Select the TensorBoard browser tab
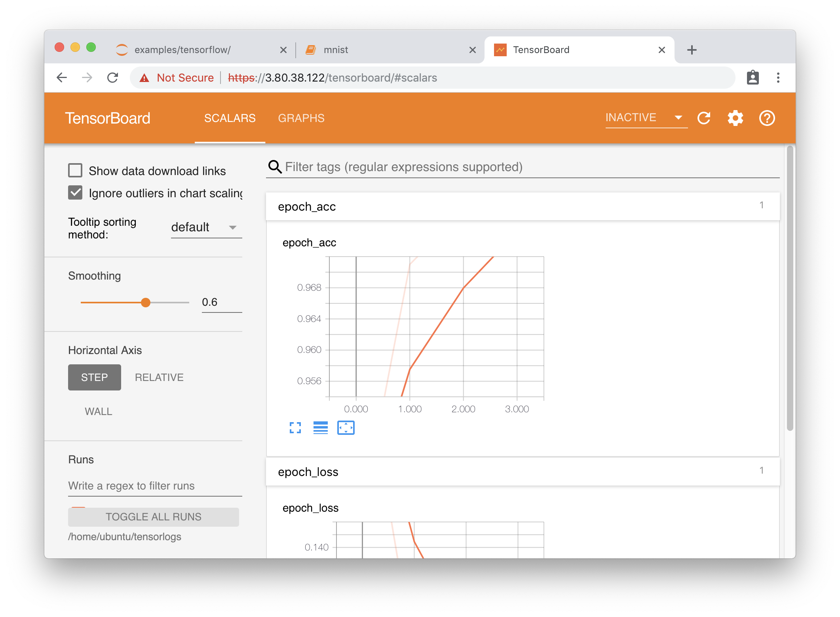Image resolution: width=840 pixels, height=617 pixels. 579,50
